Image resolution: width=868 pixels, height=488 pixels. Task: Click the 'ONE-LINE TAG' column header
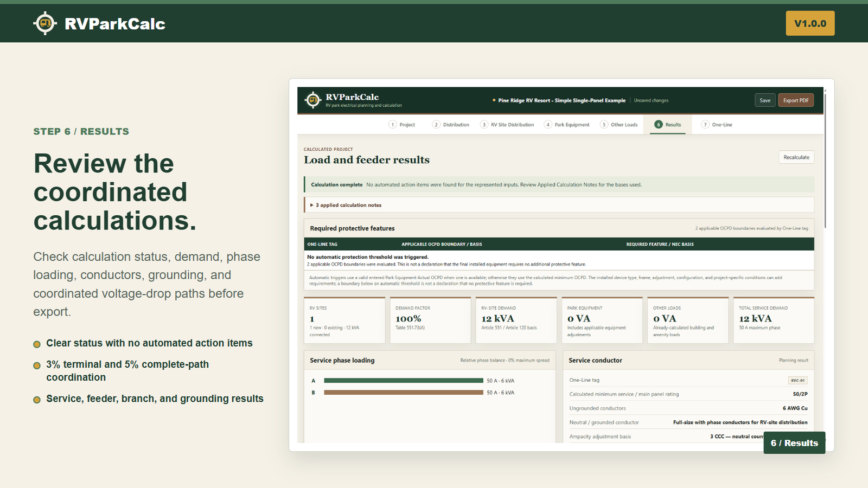(x=322, y=244)
